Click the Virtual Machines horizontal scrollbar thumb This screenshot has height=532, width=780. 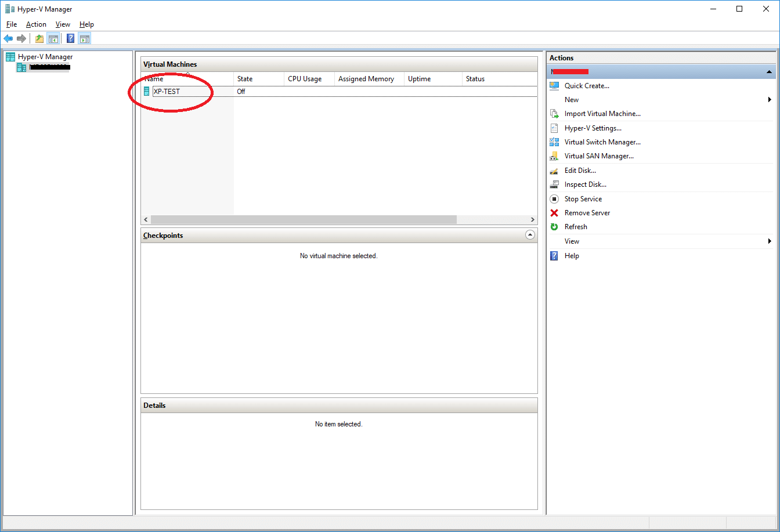(x=304, y=220)
